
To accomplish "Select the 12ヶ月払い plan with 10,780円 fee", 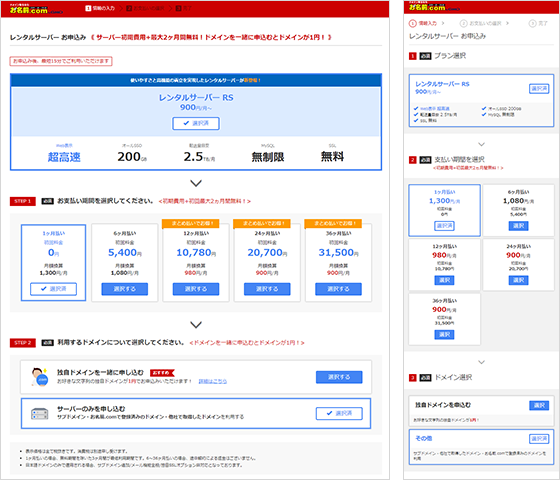I will point(196,289).
